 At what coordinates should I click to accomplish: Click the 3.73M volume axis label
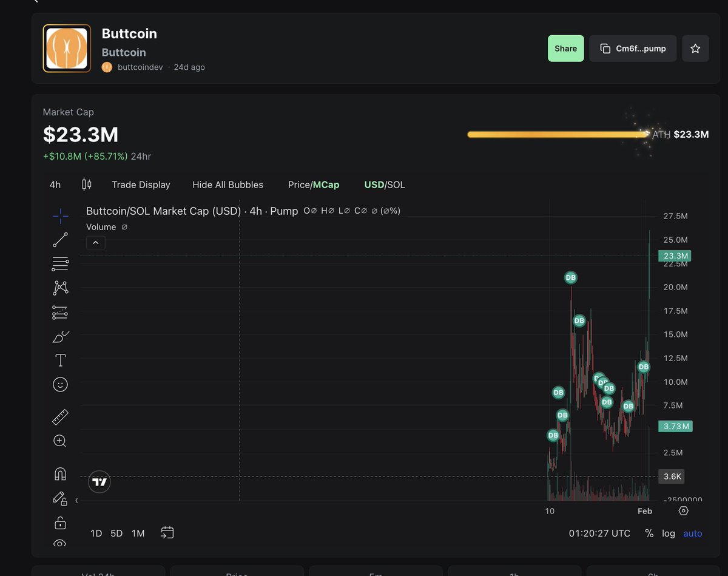(676, 426)
